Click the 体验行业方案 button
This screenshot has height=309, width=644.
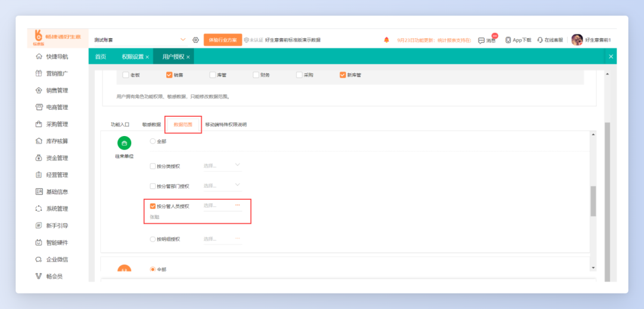(222, 40)
